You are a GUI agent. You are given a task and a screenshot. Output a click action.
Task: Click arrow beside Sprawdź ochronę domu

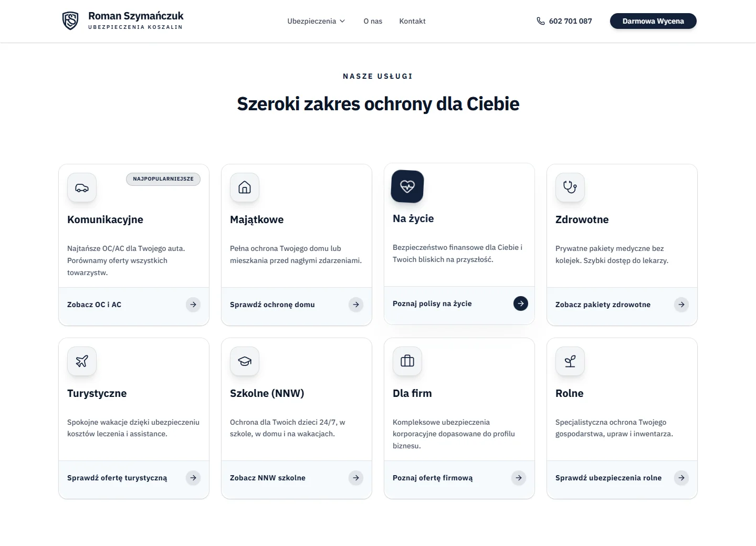point(356,304)
